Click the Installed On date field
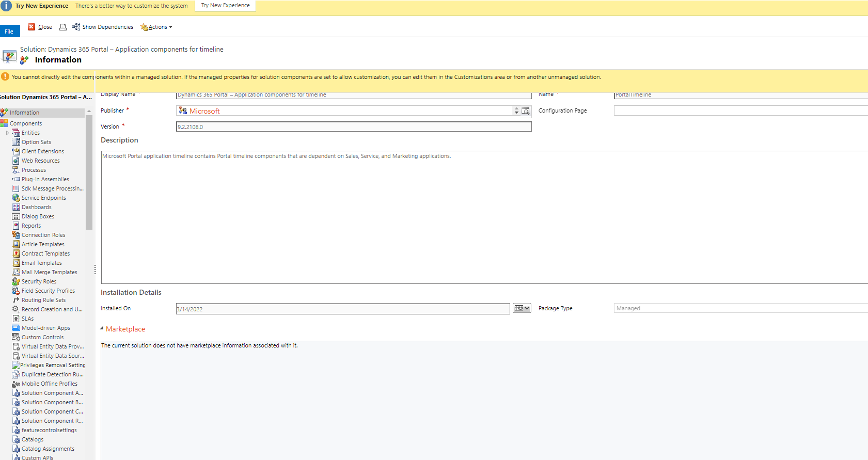Image resolution: width=868 pixels, height=460 pixels. point(343,309)
